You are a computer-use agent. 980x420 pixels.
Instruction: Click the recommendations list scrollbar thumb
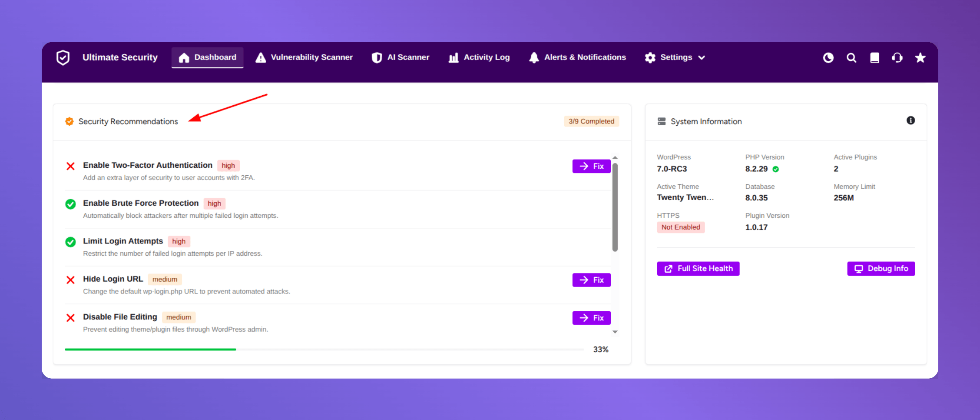point(615,207)
